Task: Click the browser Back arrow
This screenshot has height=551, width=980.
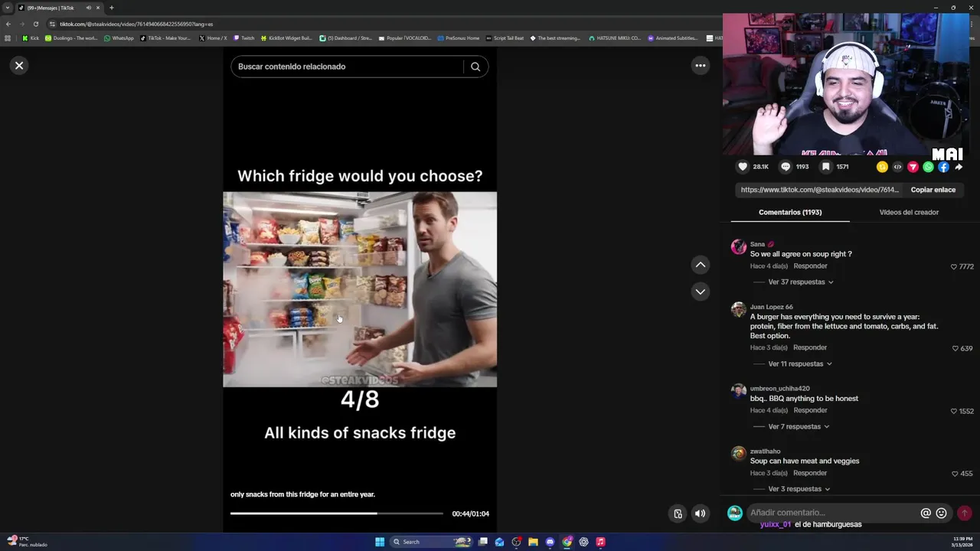Action: [x=8, y=24]
